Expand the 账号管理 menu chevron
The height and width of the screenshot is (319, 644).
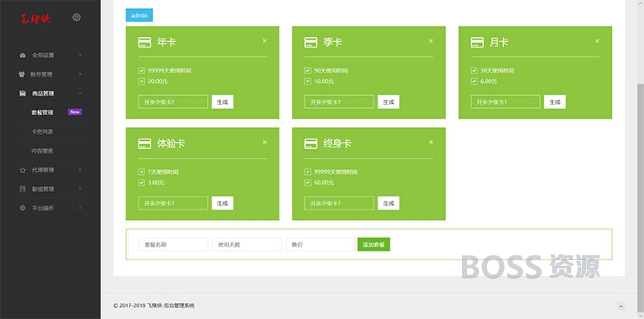coord(80,74)
